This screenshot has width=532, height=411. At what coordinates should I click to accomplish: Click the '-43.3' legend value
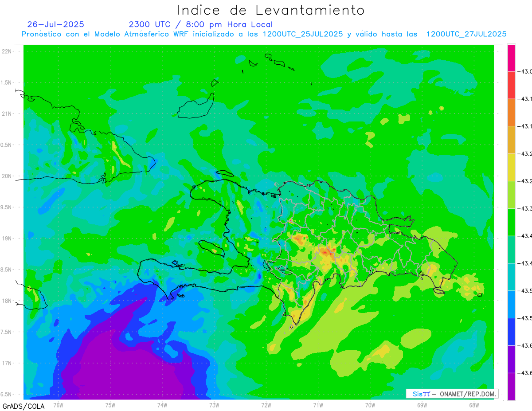point(525,208)
